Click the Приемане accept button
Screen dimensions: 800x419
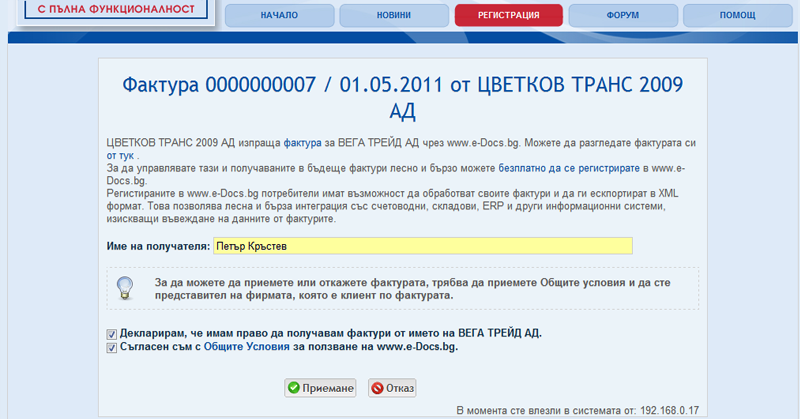coord(320,388)
